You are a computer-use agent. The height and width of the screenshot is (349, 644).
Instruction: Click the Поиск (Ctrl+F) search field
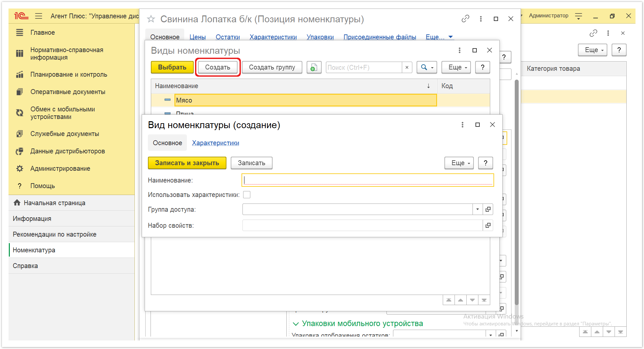click(x=364, y=67)
